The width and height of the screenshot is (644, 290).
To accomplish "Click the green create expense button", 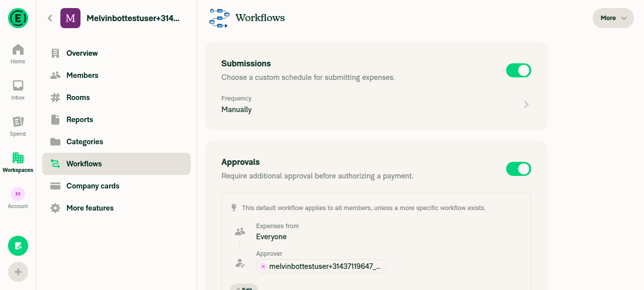I will (x=18, y=246).
